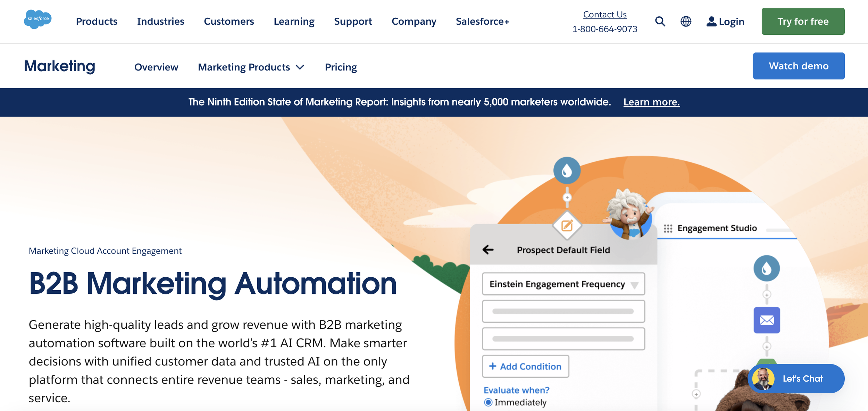Open the Customers menu

pyautogui.click(x=229, y=22)
